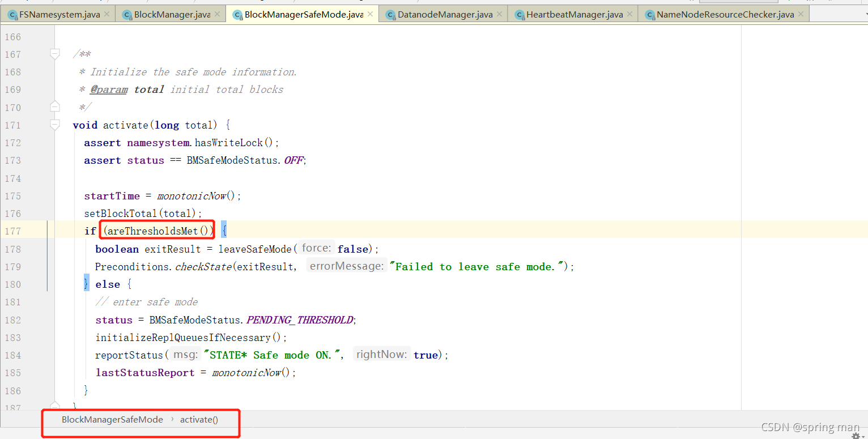Close the BlockManagerSafeMode.java tab
The image size is (868, 439).
pos(371,15)
